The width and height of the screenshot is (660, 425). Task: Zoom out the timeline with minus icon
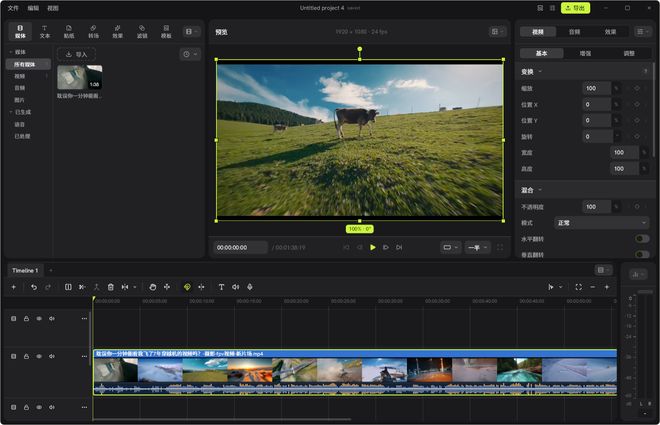coord(593,287)
